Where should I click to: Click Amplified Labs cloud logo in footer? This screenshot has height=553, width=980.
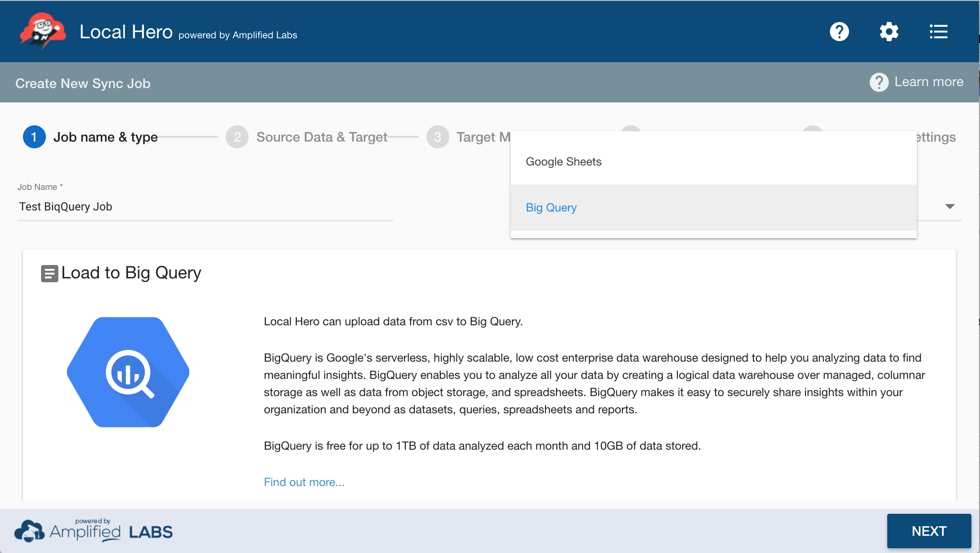click(30, 531)
